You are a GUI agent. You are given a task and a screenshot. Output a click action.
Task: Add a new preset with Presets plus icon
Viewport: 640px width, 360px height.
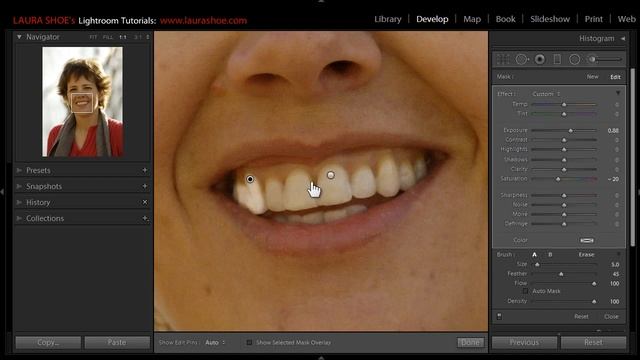[x=145, y=170]
